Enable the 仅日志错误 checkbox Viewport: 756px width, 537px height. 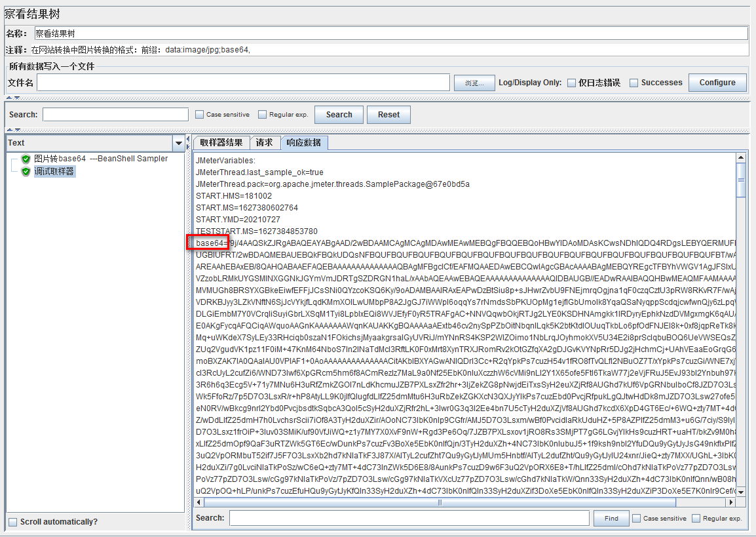pyautogui.click(x=571, y=83)
